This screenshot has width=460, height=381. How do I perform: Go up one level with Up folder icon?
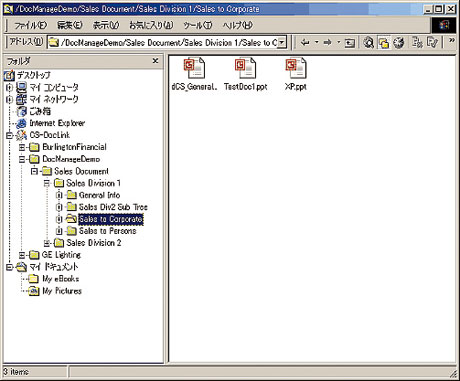point(349,43)
